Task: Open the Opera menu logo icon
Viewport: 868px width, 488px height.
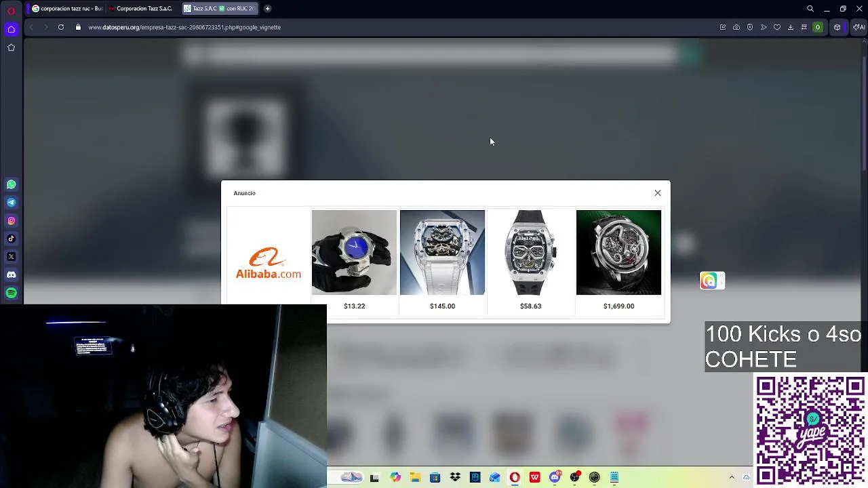Action: (11, 9)
